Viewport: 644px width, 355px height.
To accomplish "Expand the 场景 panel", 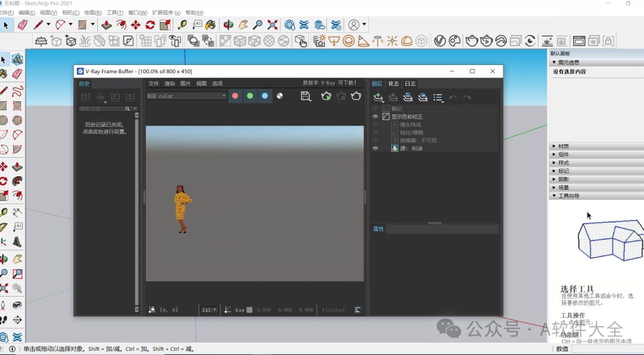I will click(x=554, y=188).
